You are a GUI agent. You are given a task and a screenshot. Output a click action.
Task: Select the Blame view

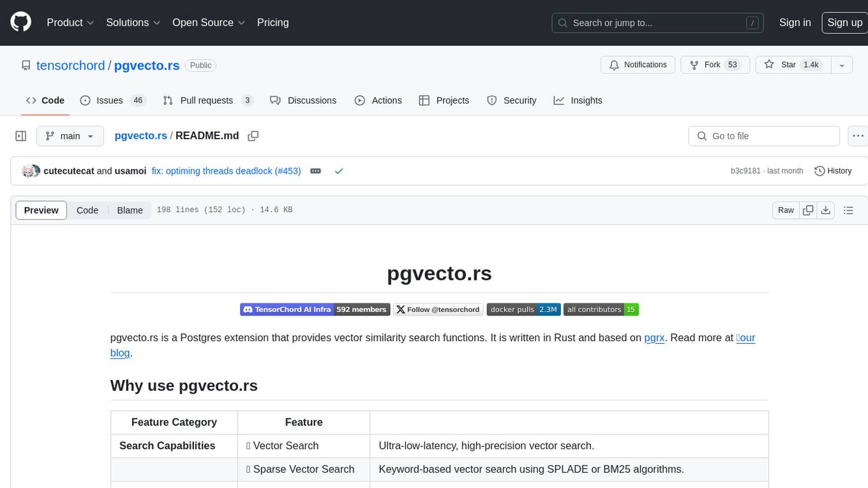coord(130,210)
